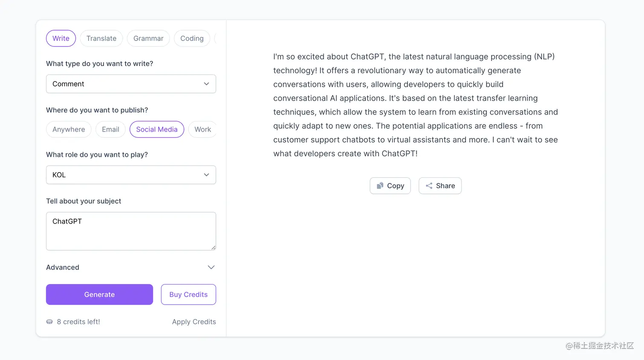Click the generated ChatGPT comment text
644x360 pixels.
[x=415, y=105]
